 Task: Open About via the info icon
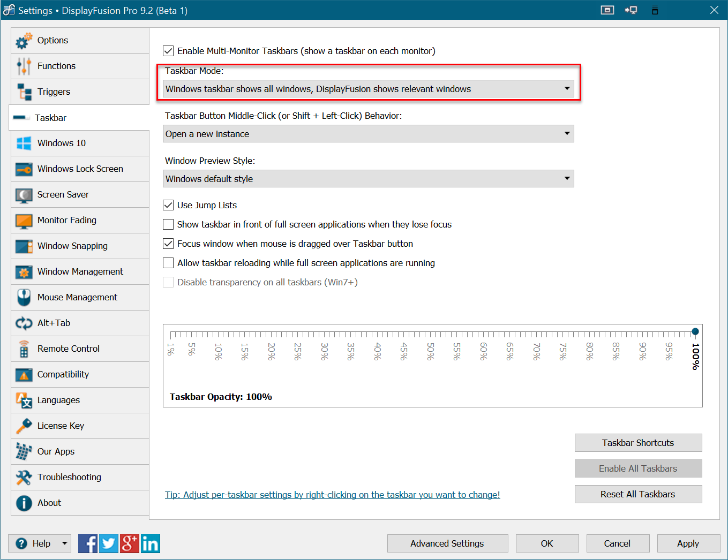pos(24,503)
